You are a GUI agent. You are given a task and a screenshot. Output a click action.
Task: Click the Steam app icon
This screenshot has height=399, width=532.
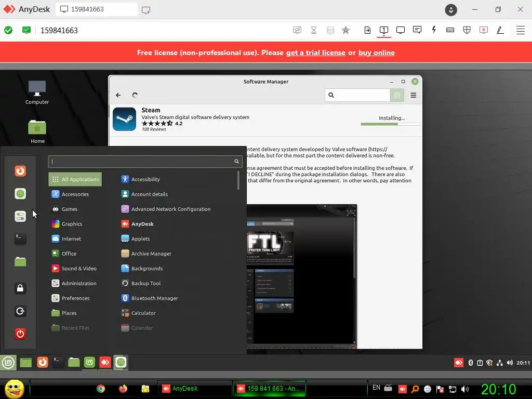click(124, 119)
